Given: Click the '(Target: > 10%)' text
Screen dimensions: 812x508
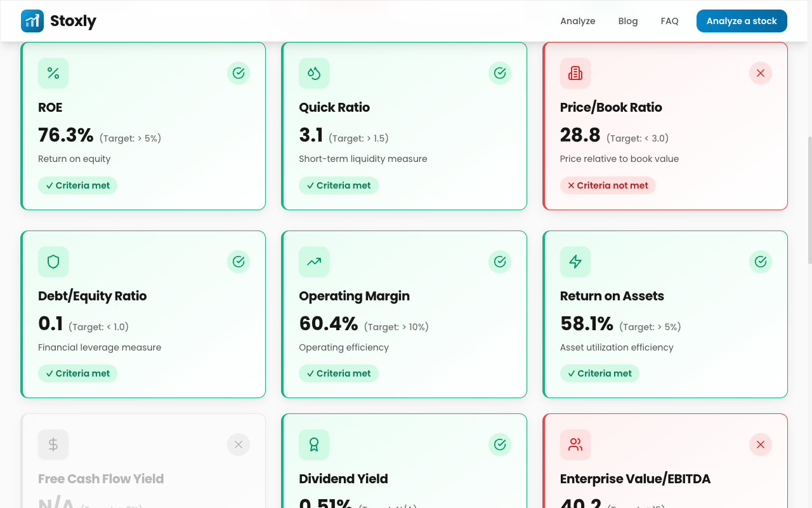Looking at the screenshot, I should click(x=396, y=327).
